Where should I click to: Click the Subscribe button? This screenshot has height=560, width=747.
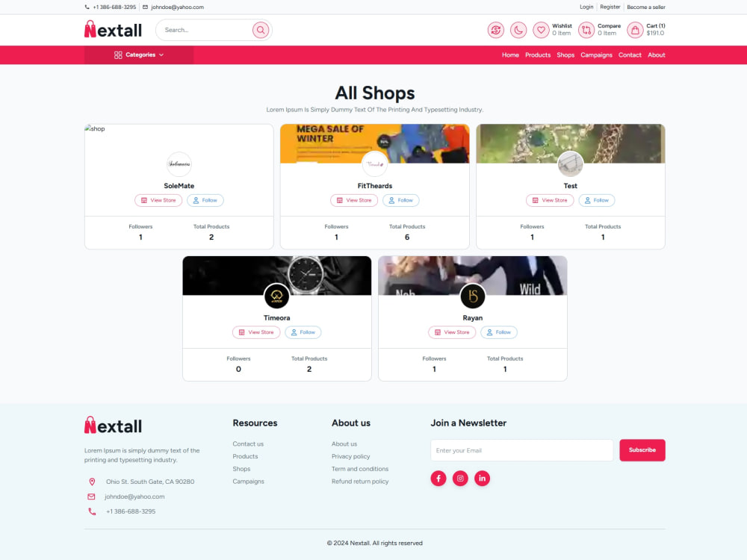click(x=642, y=450)
